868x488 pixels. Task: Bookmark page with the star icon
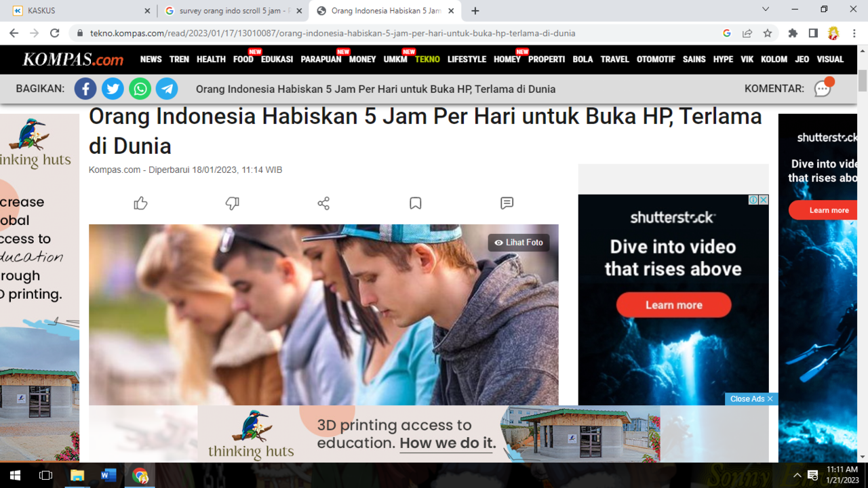768,33
